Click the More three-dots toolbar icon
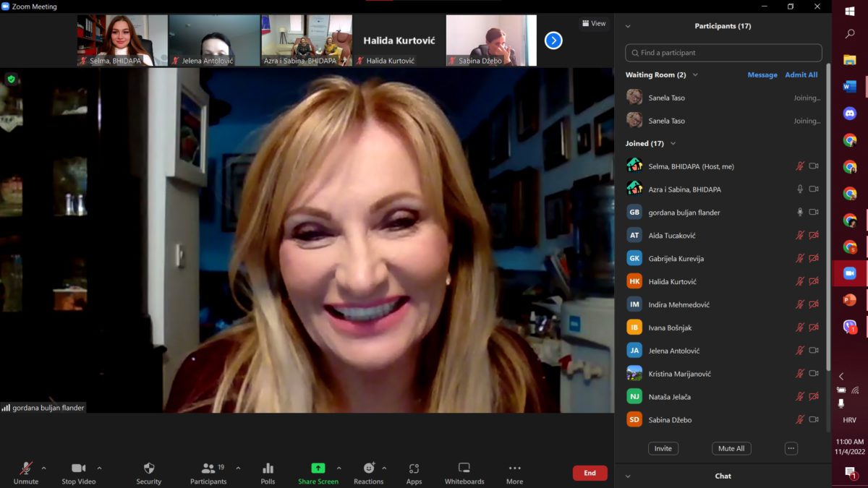 pos(514,468)
